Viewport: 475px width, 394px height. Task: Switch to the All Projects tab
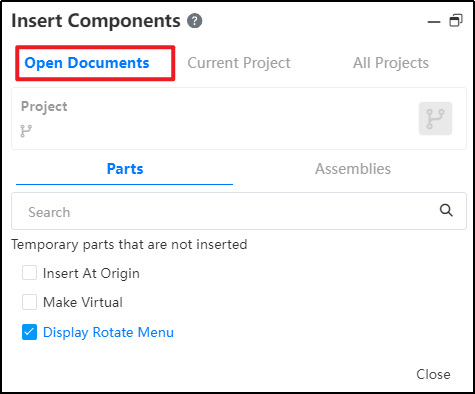point(391,63)
